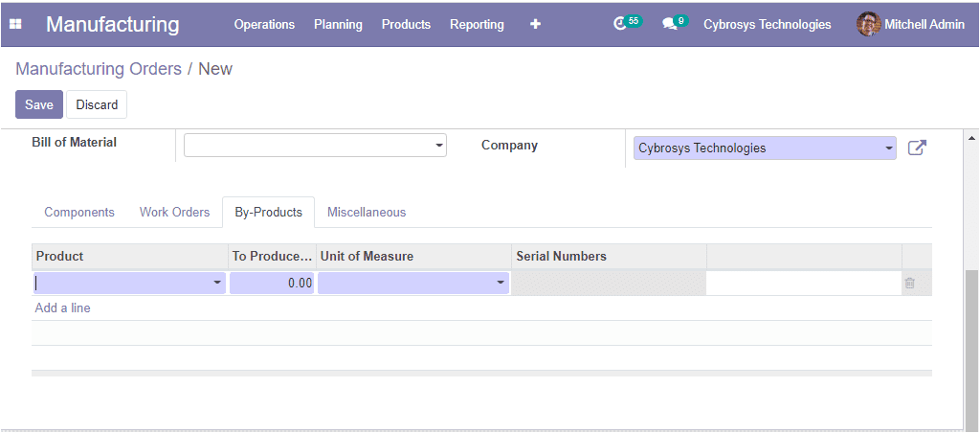Screen dimensions: 980x433
Task: Click Mitchell Admin avatar picture
Action: point(868,24)
